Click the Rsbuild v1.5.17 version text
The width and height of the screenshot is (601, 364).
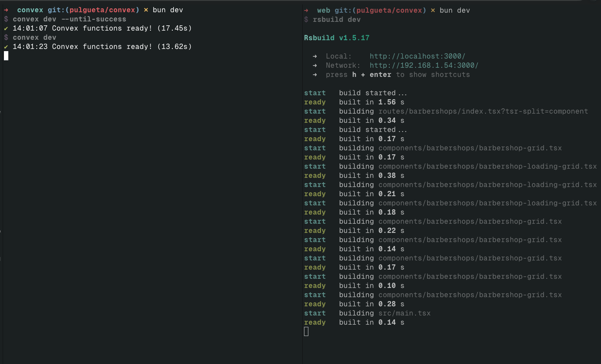337,38
